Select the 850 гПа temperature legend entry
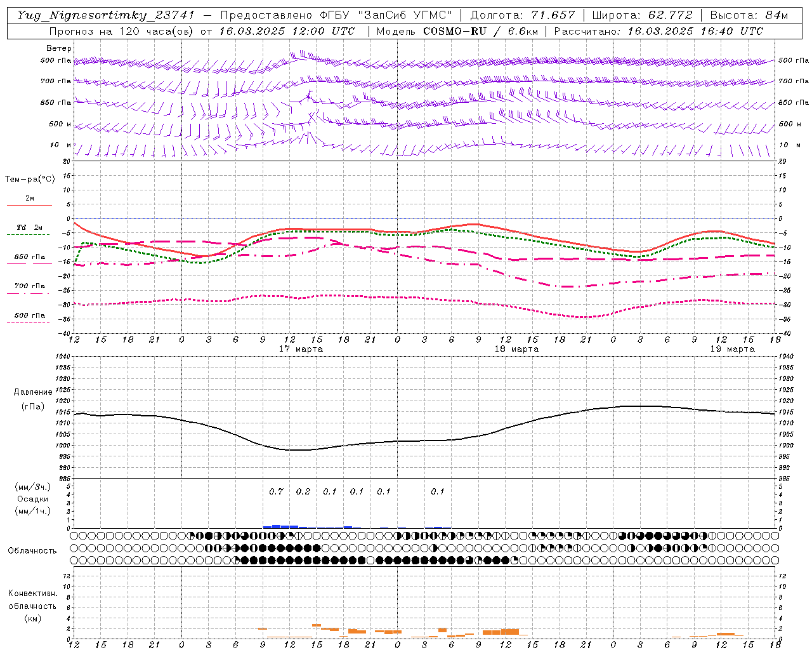 coord(30,257)
